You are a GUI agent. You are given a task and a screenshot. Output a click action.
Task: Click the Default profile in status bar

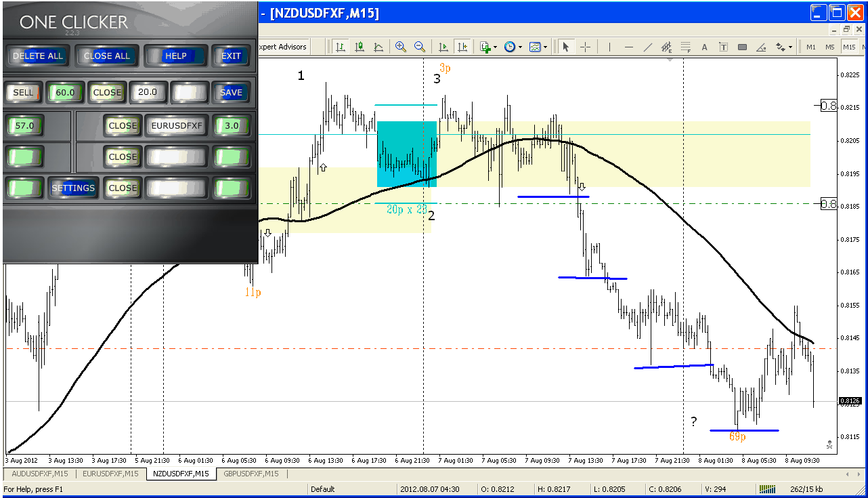point(324,489)
